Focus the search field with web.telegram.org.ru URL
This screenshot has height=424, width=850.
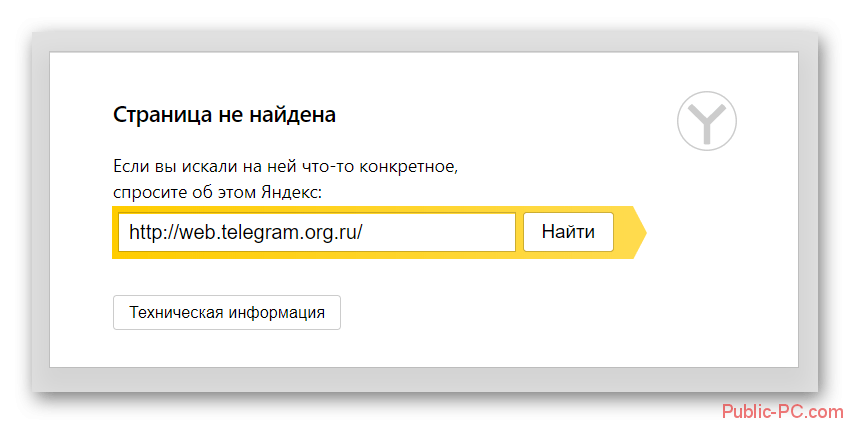click(316, 232)
